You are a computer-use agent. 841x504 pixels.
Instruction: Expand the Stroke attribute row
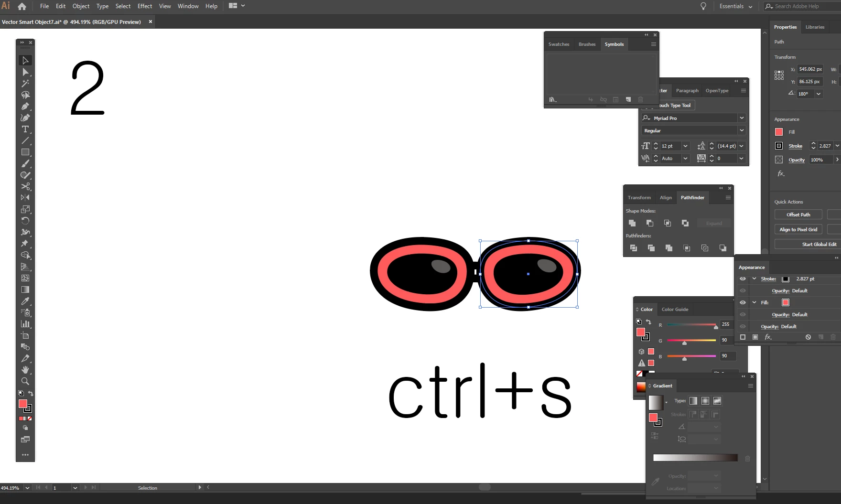[x=754, y=279]
